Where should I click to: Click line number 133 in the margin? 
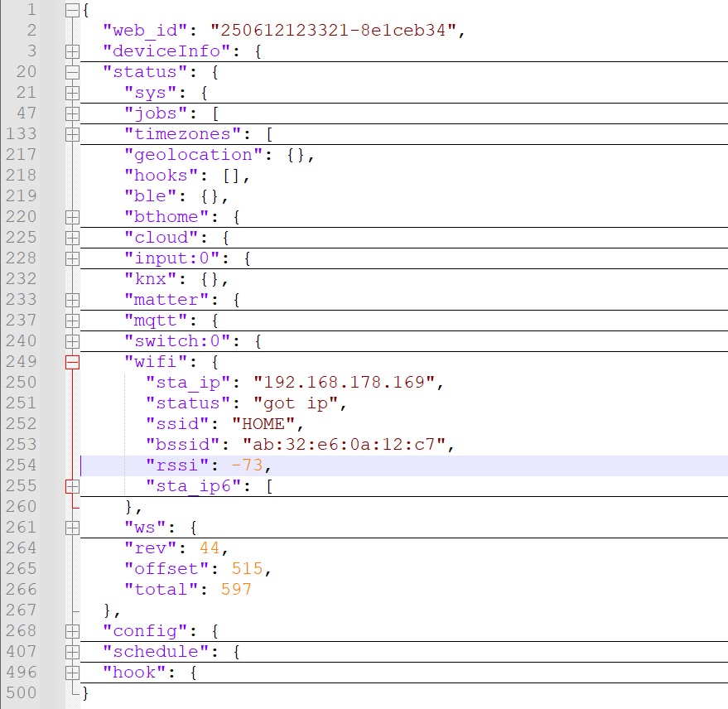click(21, 134)
